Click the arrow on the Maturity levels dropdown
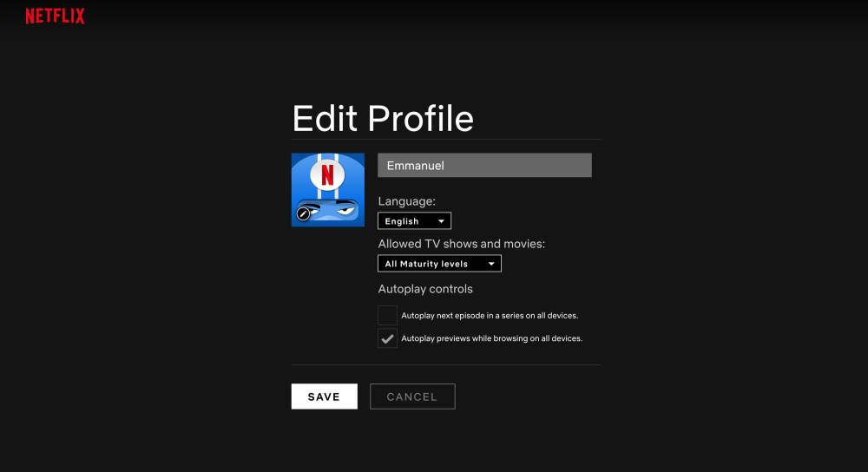This screenshot has height=472, width=868. coord(491,264)
